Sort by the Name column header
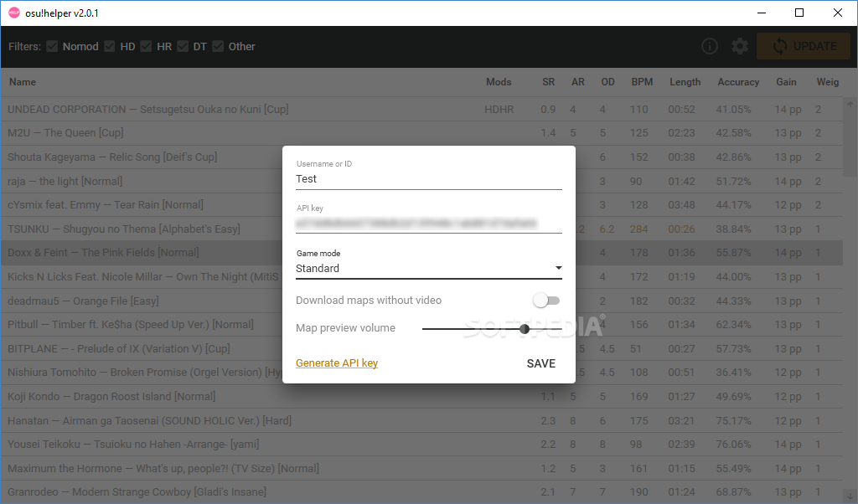The image size is (858, 504). [23, 82]
